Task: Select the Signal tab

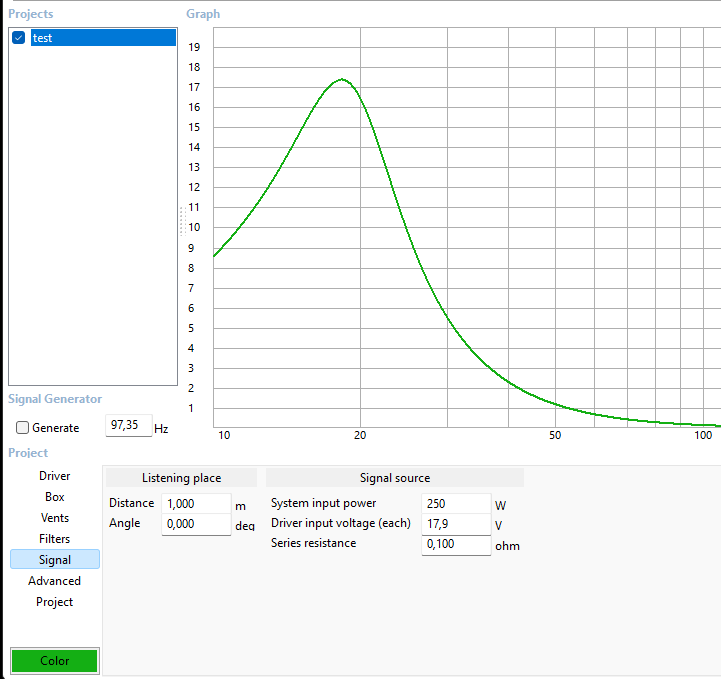Action: (x=55, y=560)
